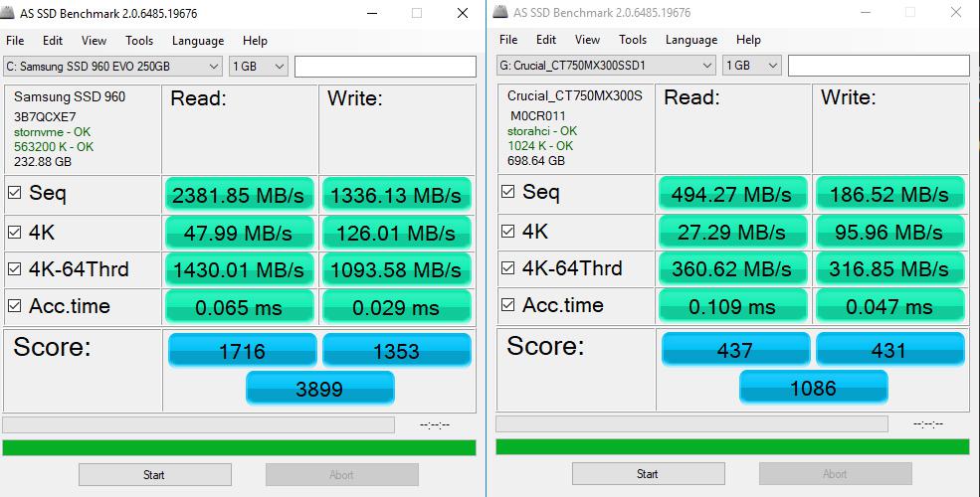
Task: Click the 186.52 MB/s Seq write result
Action: pos(890,194)
